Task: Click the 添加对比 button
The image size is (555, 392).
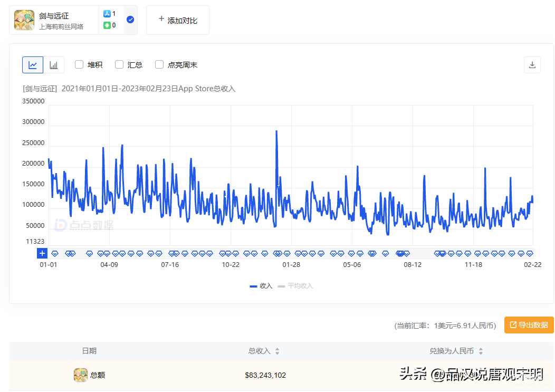Action: click(178, 20)
